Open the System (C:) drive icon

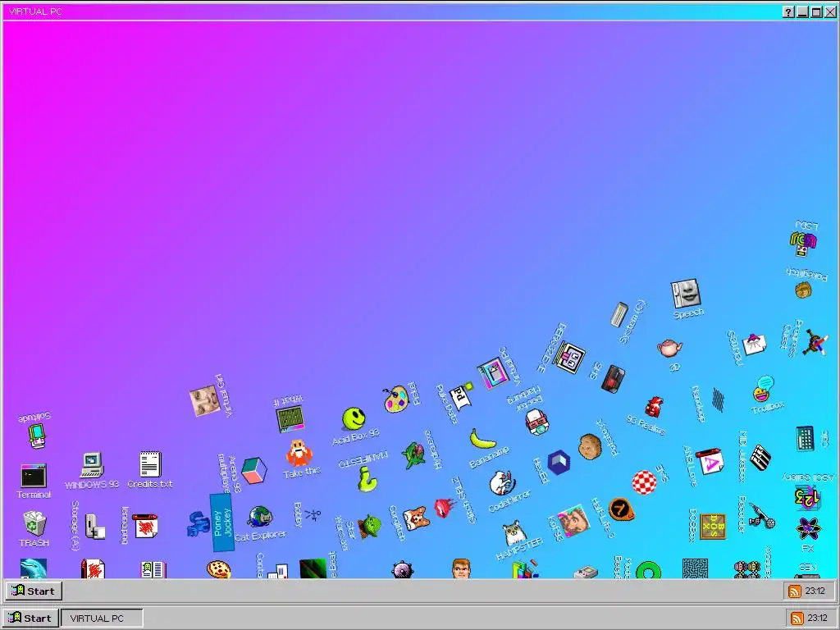[619, 314]
